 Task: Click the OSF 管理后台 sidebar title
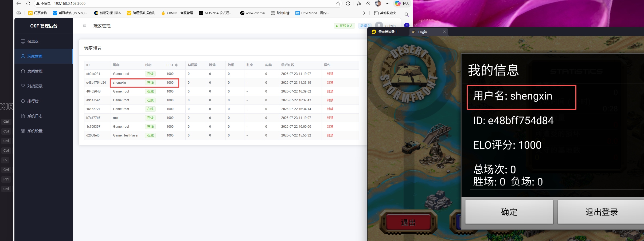tap(44, 26)
